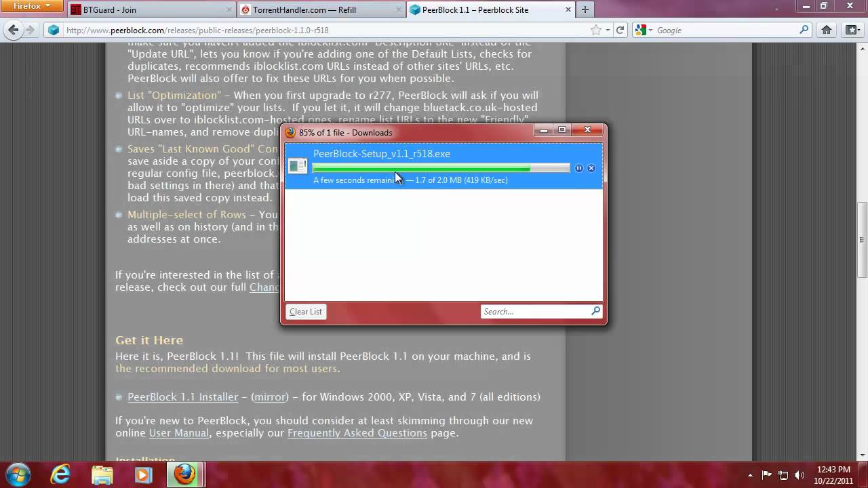Viewport: 868px width, 488px height.
Task: Switch to the BTGuard - Join tab
Action: click(x=151, y=10)
